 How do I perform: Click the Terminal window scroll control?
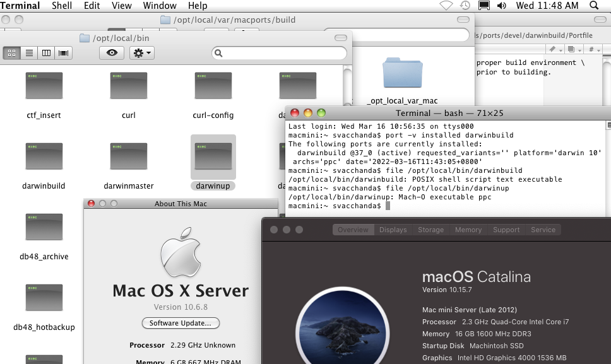click(x=608, y=125)
